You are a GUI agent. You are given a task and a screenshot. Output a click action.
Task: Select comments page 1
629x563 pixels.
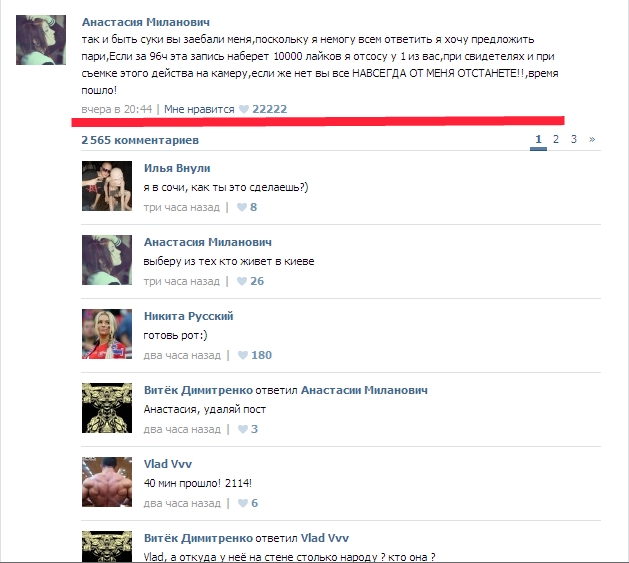click(538, 140)
